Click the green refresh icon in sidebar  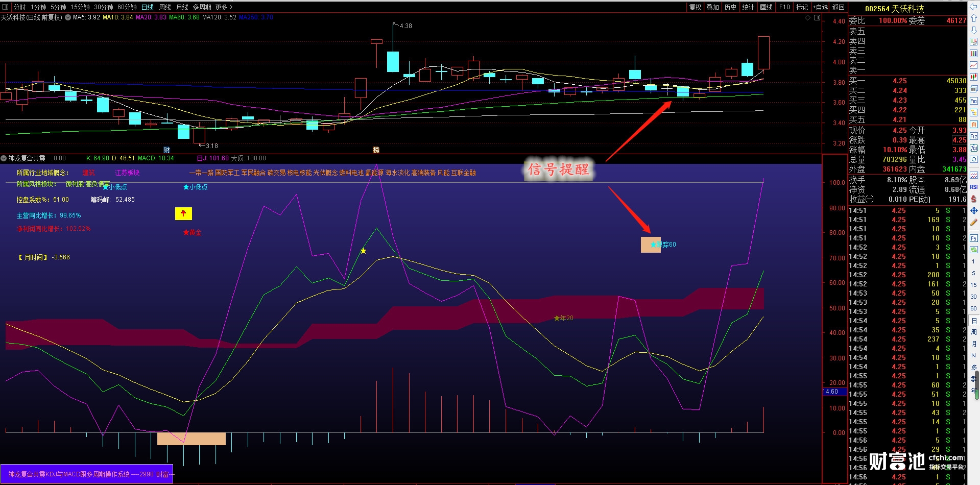[x=973, y=250]
